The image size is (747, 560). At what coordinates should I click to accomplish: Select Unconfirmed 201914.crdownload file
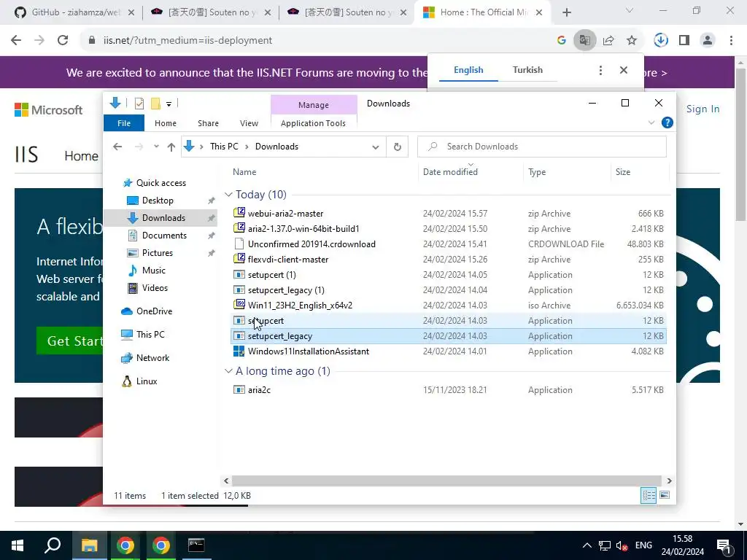(x=311, y=244)
